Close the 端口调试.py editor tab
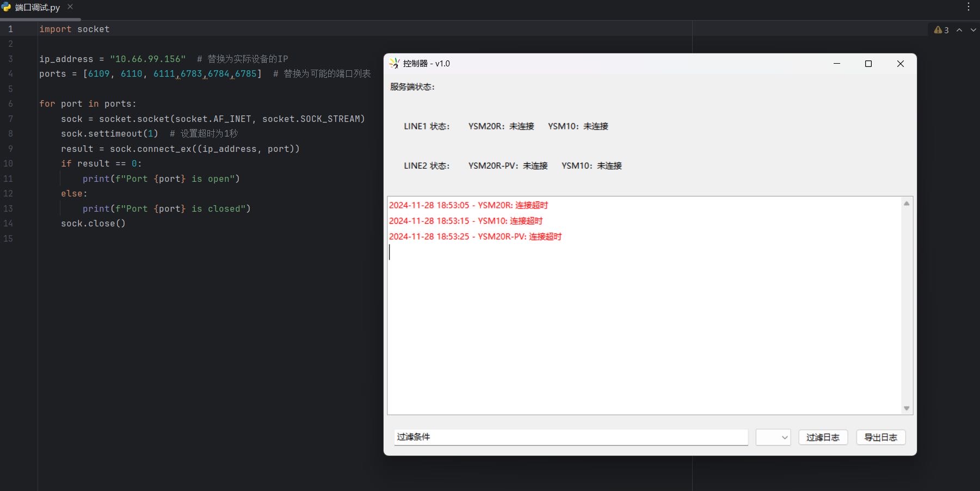 pos(70,7)
